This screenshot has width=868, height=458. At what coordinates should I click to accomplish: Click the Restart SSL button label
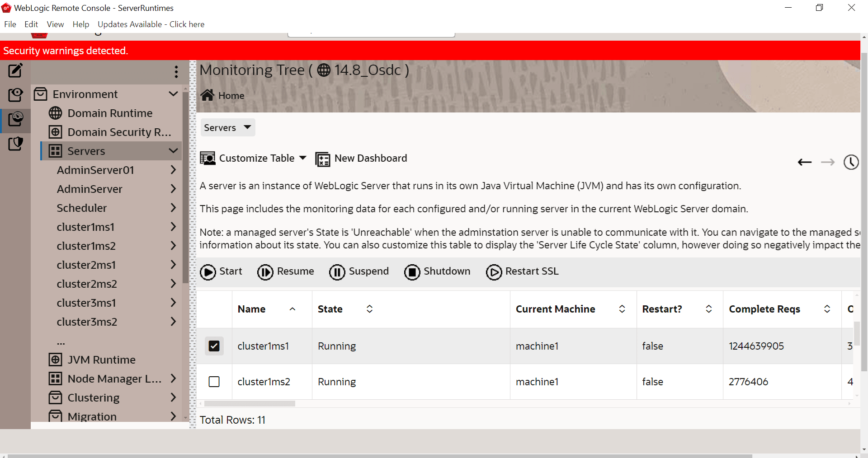coord(532,271)
